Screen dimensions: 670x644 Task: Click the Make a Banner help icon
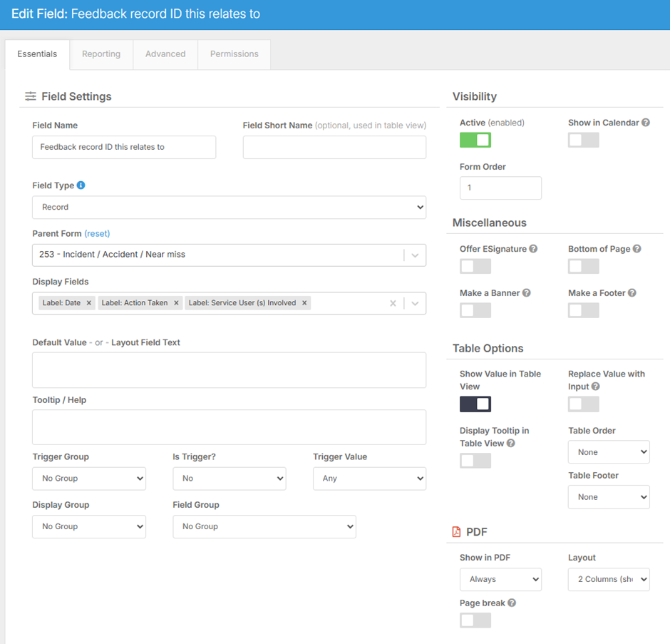[526, 293]
